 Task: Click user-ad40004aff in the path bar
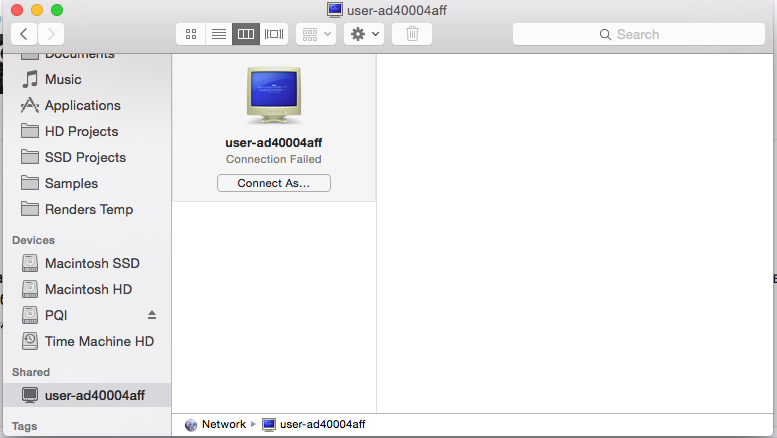click(323, 424)
